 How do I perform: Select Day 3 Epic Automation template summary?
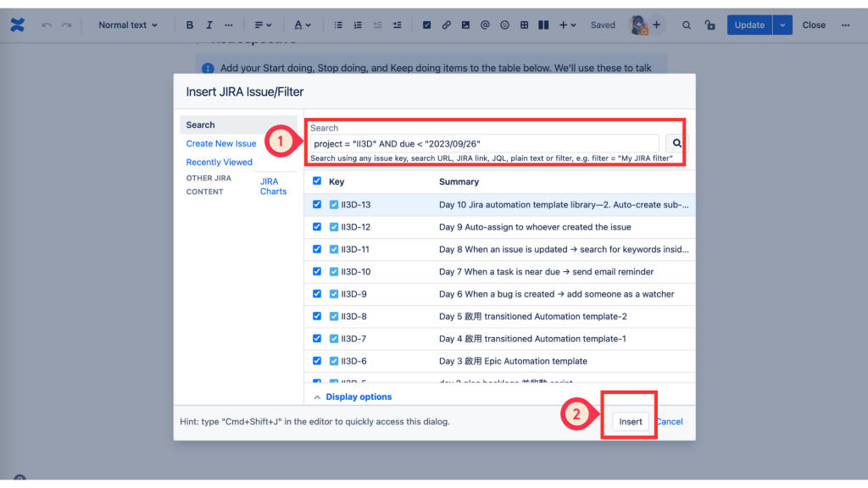point(513,361)
